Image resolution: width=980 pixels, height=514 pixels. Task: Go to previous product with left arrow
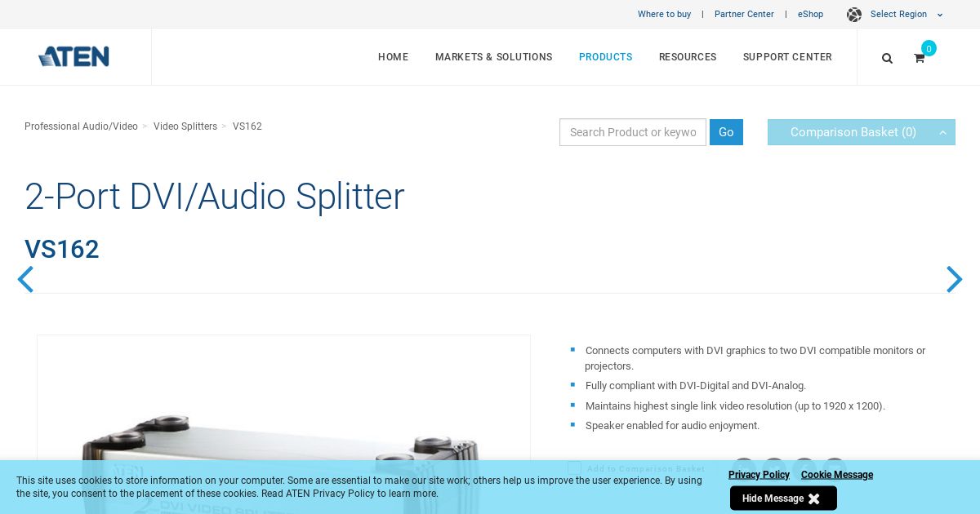(x=25, y=279)
